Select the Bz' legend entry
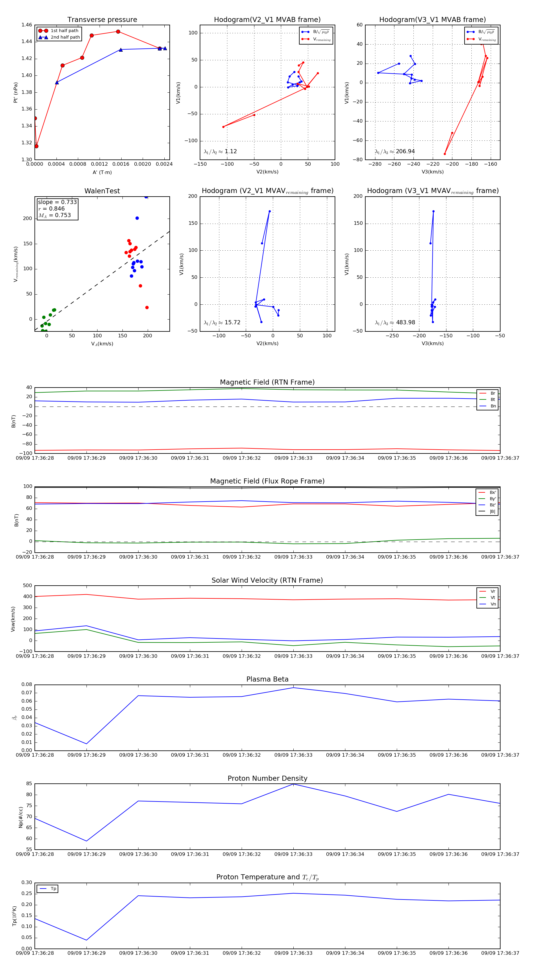535x980 pixels. point(487,505)
